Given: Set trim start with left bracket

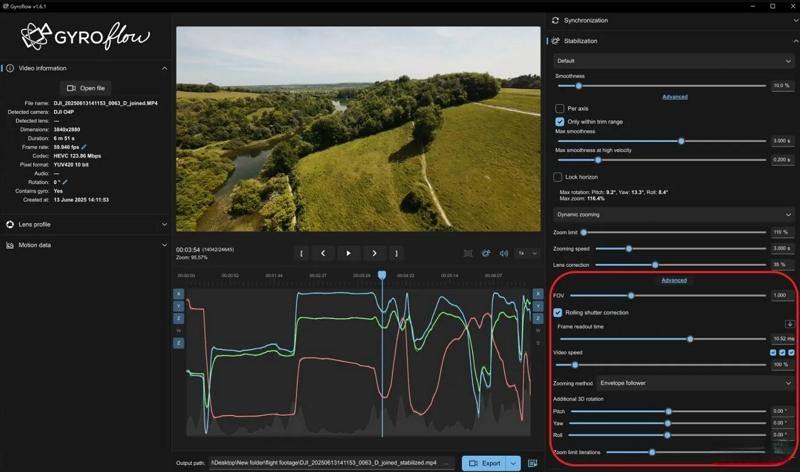Looking at the screenshot, I should (301, 253).
